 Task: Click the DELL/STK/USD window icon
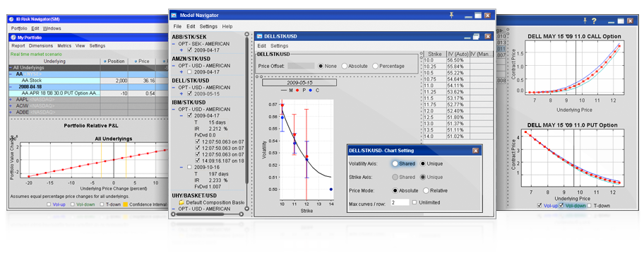tap(260, 36)
